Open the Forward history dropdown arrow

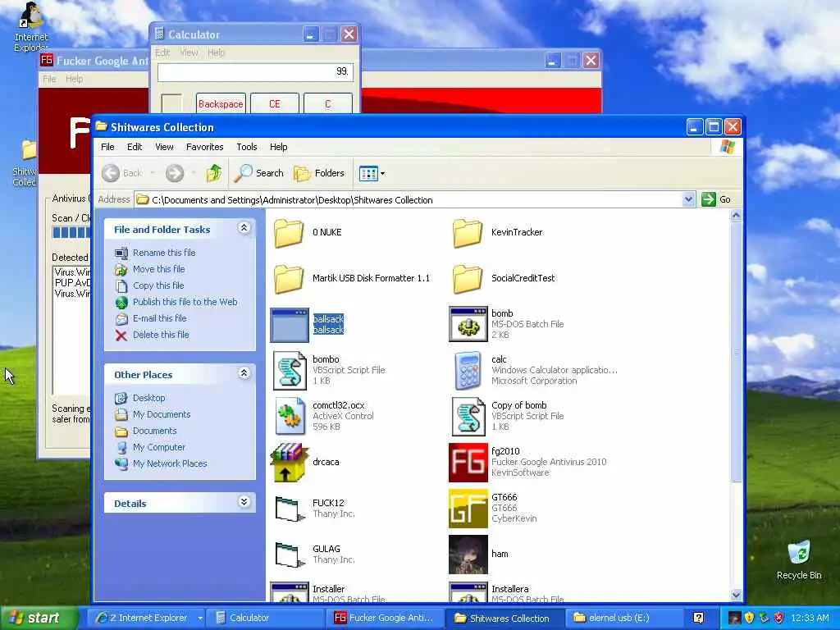193,173
